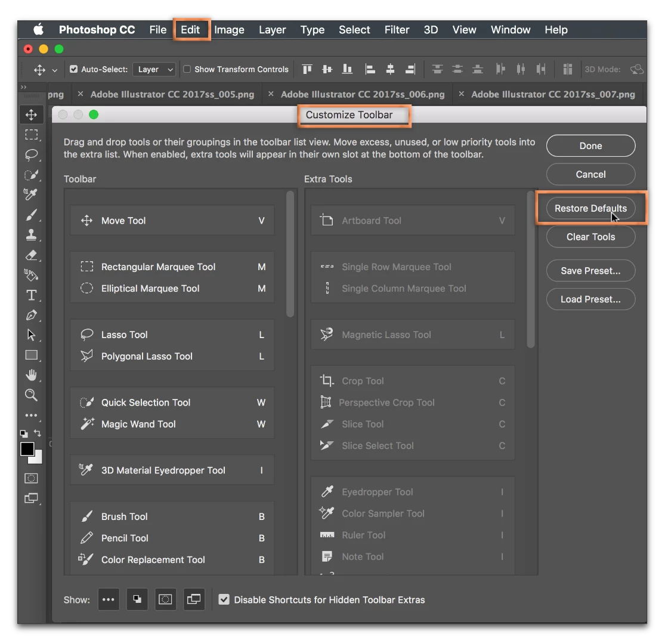Click the Toolbar list scrollbar
This screenshot has width=665, height=644.
pyautogui.click(x=290, y=254)
